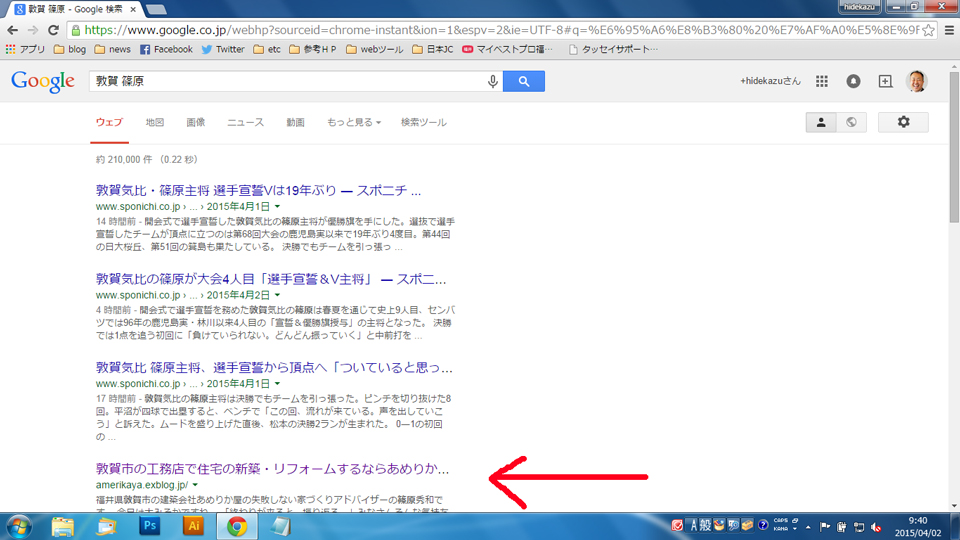Image resolution: width=960 pixels, height=540 pixels.
Task: Open File Explorer from taskbar
Action: (62, 527)
